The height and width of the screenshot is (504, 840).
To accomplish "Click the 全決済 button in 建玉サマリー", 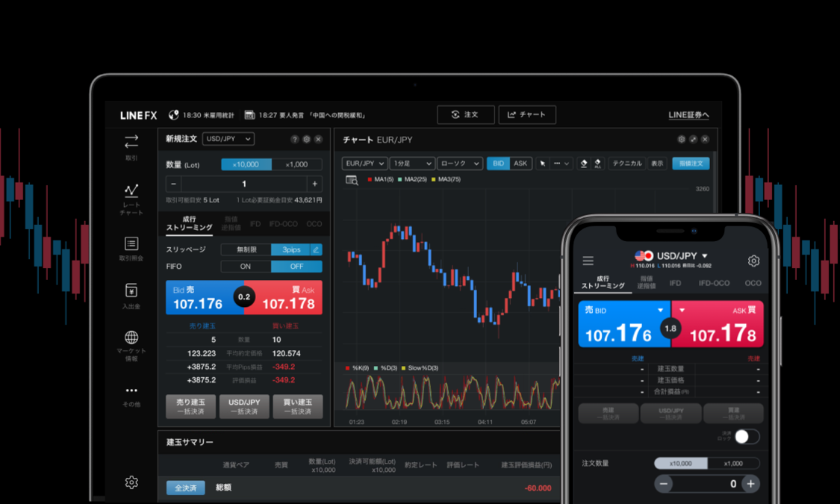I will (185, 488).
